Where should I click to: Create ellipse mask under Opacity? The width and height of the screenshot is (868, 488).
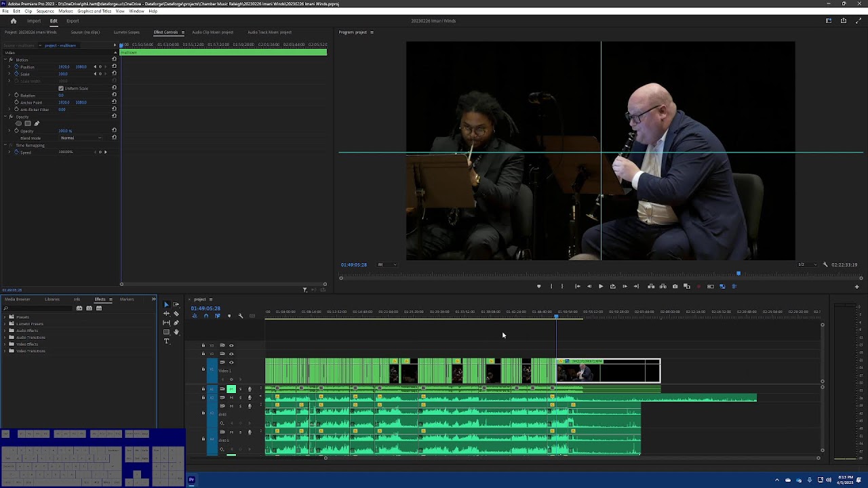(18, 123)
